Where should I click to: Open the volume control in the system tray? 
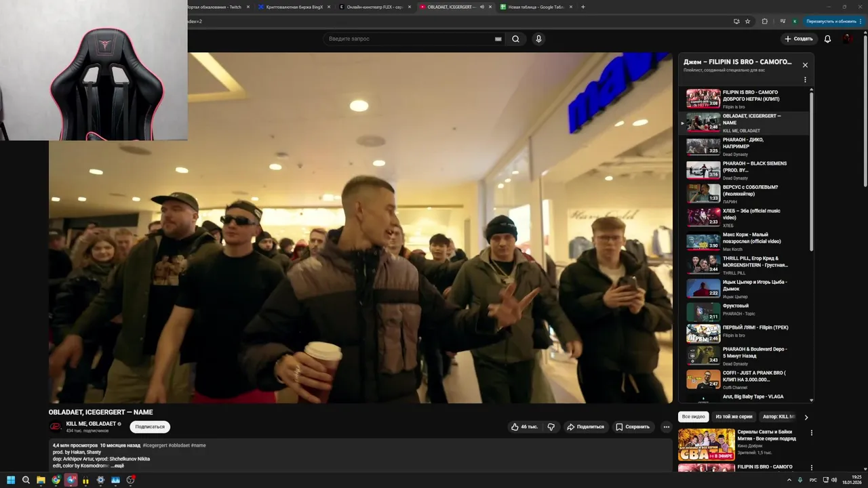coord(834,480)
